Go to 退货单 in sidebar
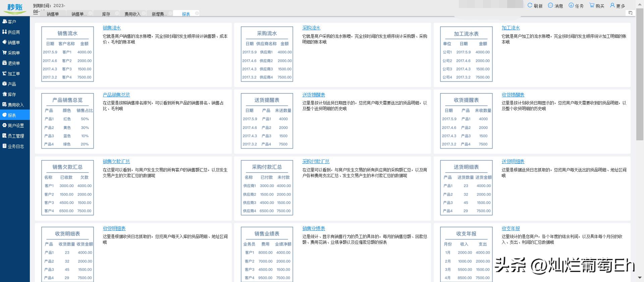 (x=15, y=63)
